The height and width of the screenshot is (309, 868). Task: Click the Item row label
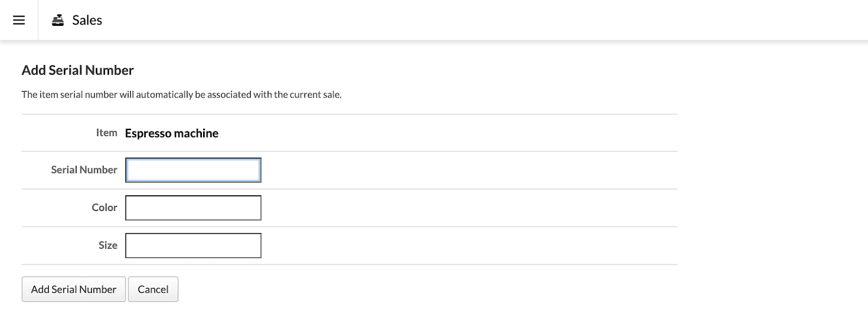coord(107,133)
